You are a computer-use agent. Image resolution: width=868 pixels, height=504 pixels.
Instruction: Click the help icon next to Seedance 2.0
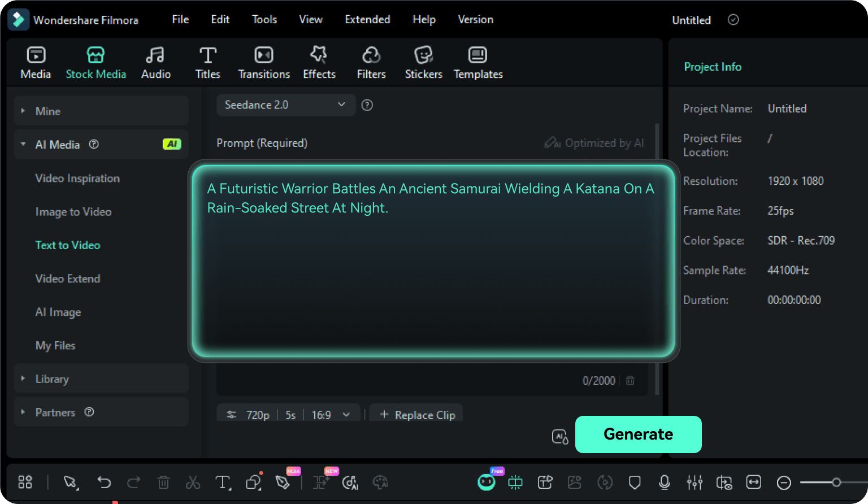367,105
